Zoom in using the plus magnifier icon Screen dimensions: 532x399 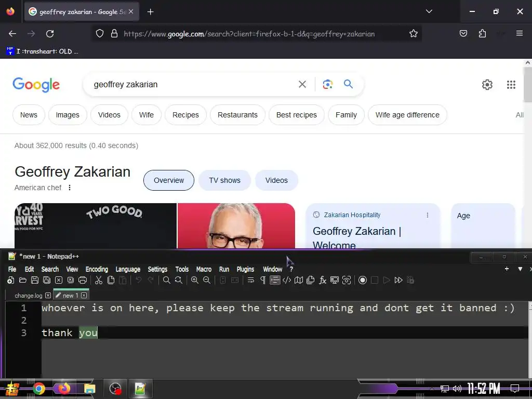[x=195, y=280]
